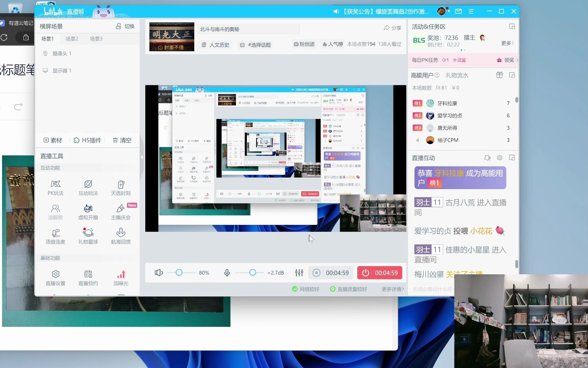Pop out the 直播互动 panel
The height and width of the screenshot is (368, 588).
pos(512,158)
